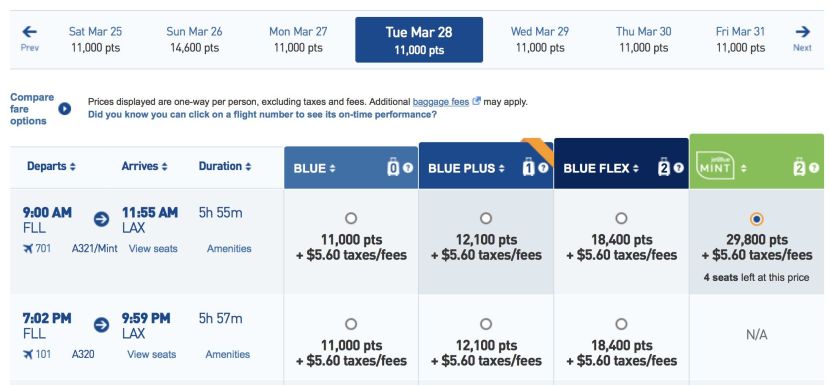
Task: Select Blue Flex 18,400 pts for 7:02 PM flight
Action: [621, 324]
